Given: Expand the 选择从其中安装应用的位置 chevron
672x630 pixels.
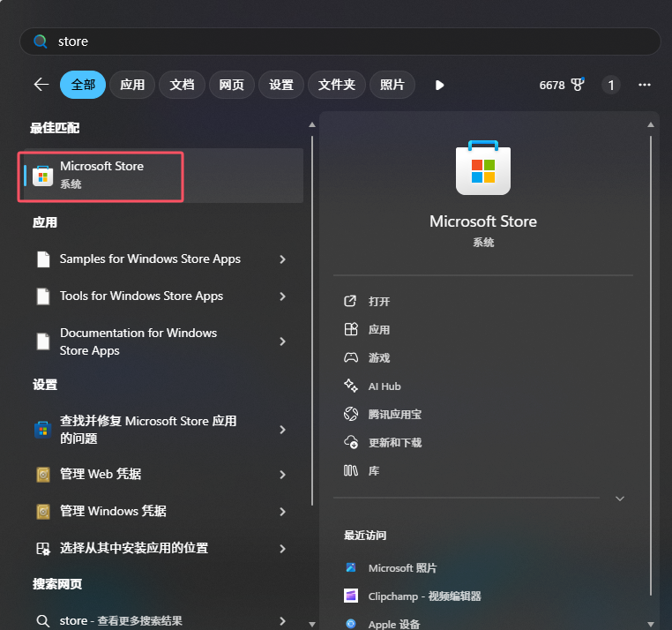Looking at the screenshot, I should 282,548.
